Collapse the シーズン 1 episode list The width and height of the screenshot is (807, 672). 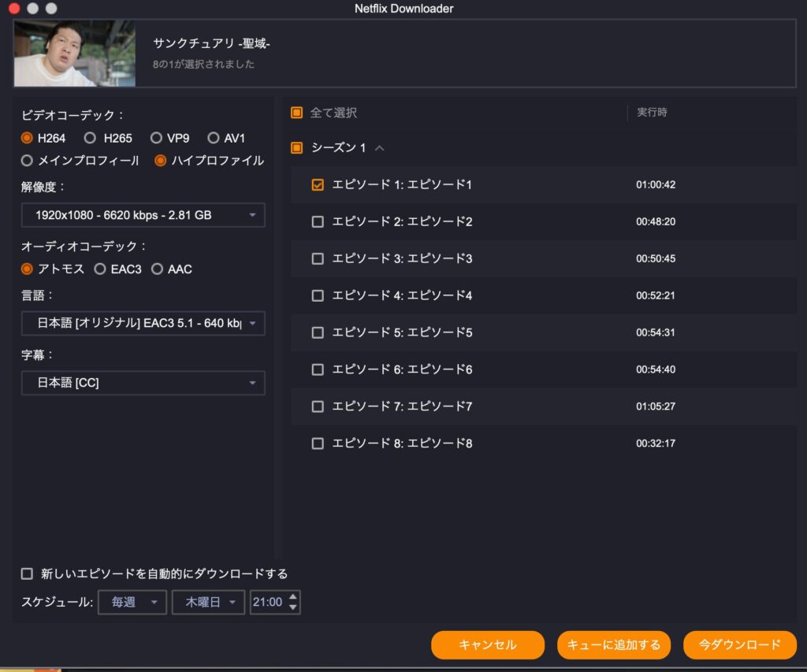380,148
